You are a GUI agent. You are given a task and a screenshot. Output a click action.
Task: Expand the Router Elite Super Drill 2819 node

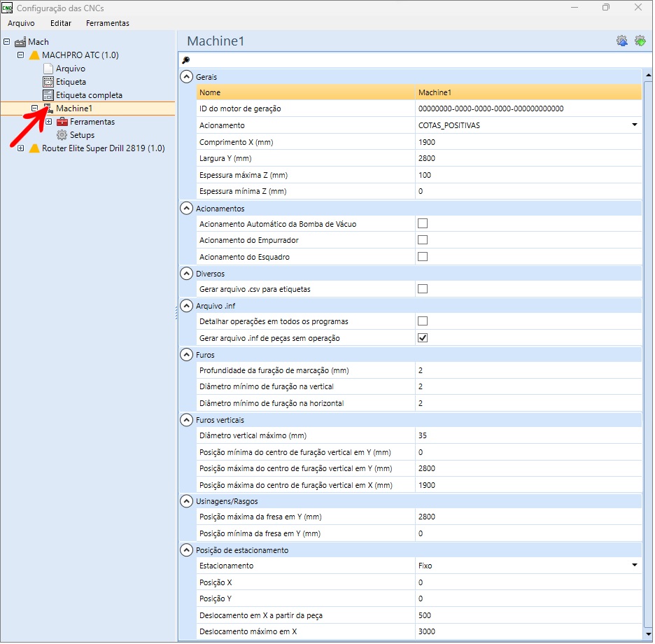pos(20,148)
